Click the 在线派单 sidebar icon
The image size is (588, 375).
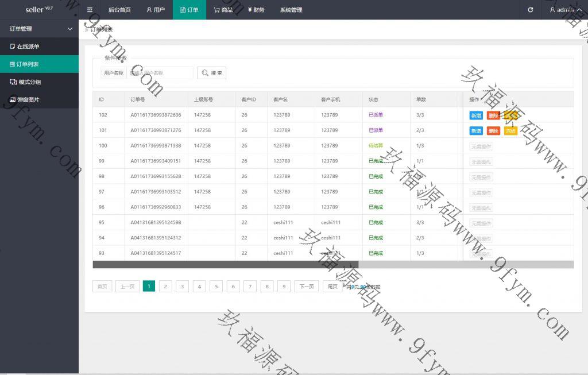coord(13,47)
